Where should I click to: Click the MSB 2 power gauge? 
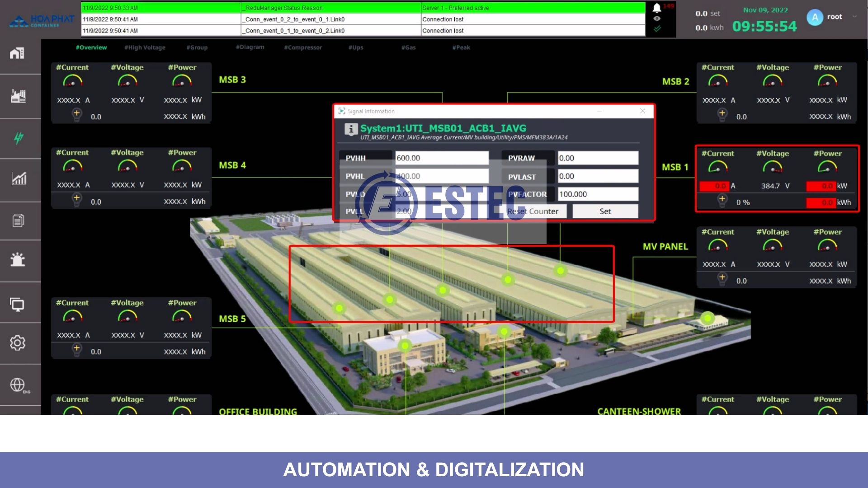pyautogui.click(x=827, y=81)
